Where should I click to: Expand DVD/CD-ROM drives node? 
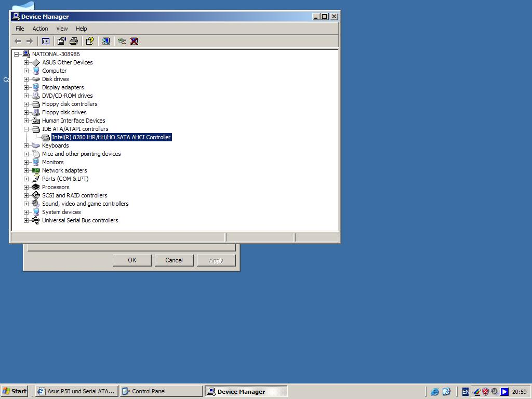click(26, 96)
